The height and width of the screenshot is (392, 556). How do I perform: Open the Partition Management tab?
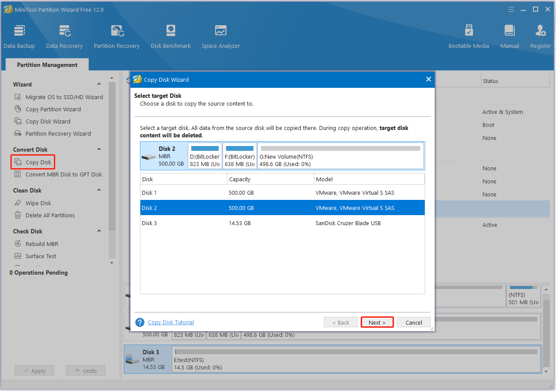(47, 65)
